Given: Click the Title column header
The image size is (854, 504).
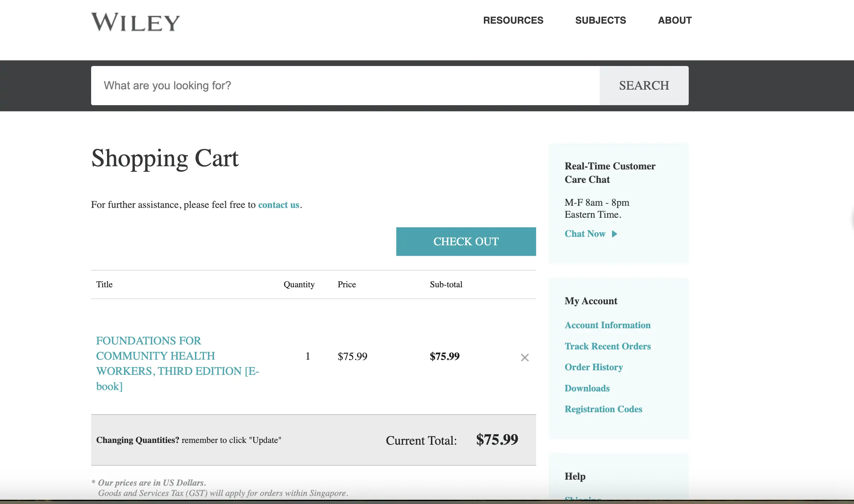Looking at the screenshot, I should coord(105,284).
